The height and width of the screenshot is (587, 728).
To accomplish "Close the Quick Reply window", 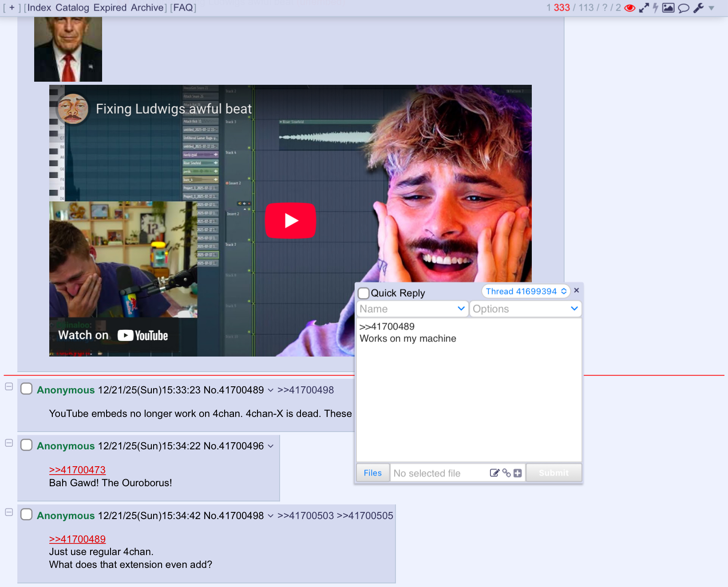I will tap(577, 290).
